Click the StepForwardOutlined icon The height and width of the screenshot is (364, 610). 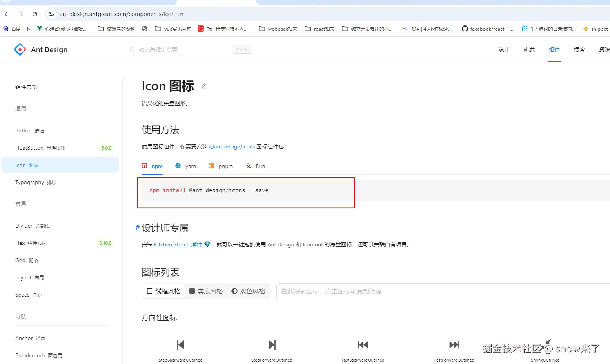pyautogui.click(x=272, y=345)
